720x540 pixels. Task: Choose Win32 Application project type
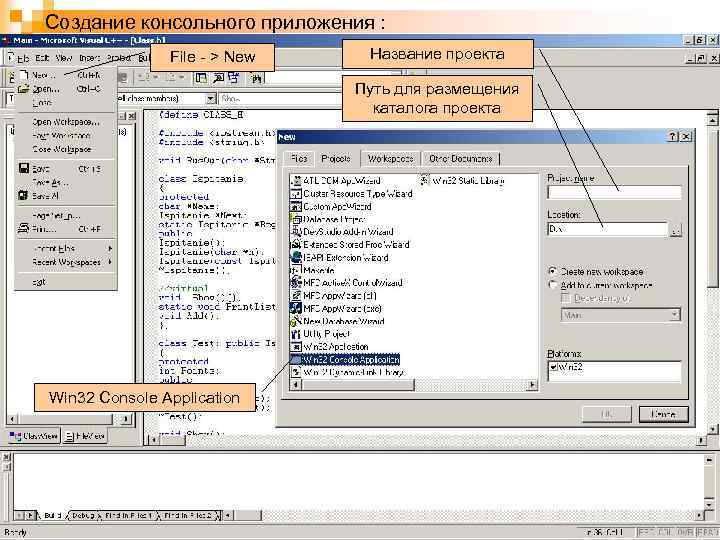click(330, 347)
